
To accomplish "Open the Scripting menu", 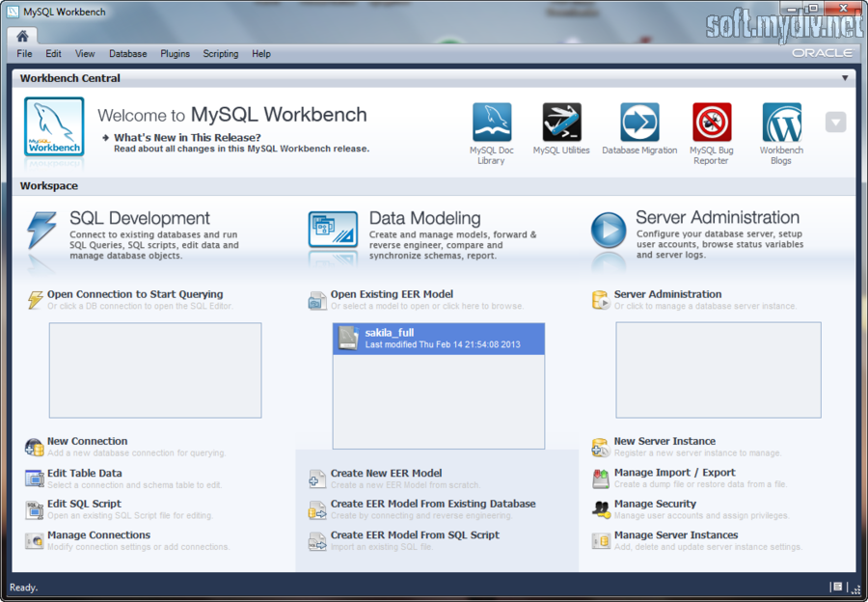I will [220, 54].
